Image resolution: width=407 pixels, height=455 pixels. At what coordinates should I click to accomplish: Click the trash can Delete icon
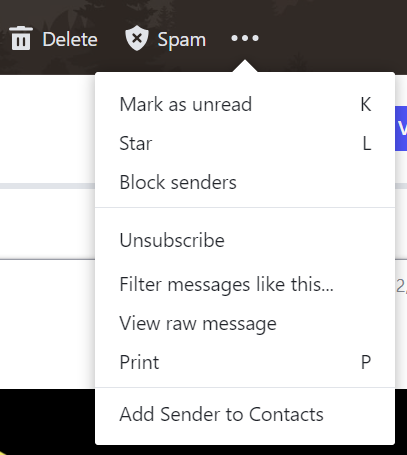(21, 38)
